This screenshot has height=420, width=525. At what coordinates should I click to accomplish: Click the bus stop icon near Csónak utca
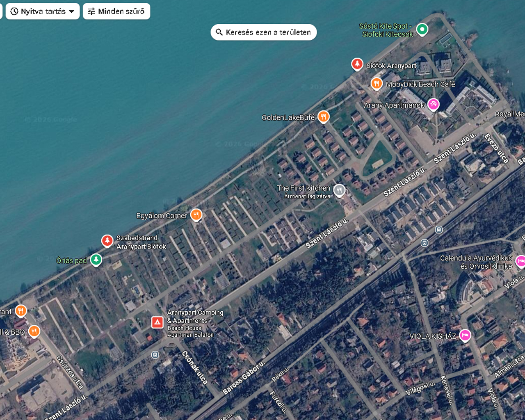(x=155, y=355)
